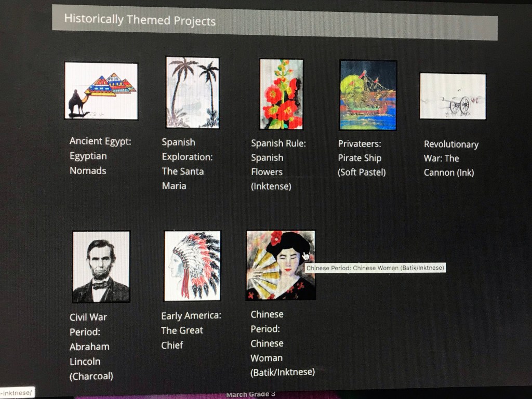The image size is (532, 399).
Task: Click the palm trees painting thumbnail
Action: tap(192, 92)
